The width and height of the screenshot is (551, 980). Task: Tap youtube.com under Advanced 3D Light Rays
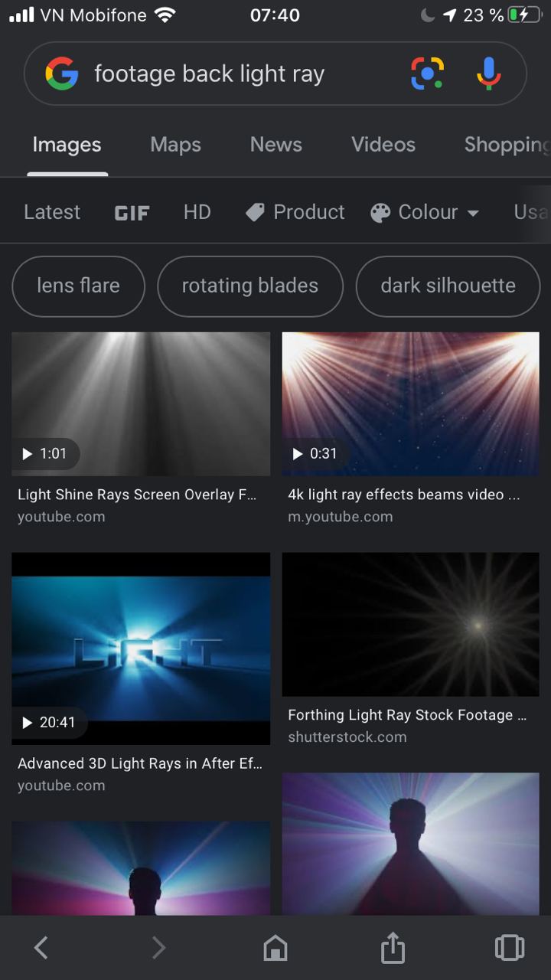coord(61,786)
